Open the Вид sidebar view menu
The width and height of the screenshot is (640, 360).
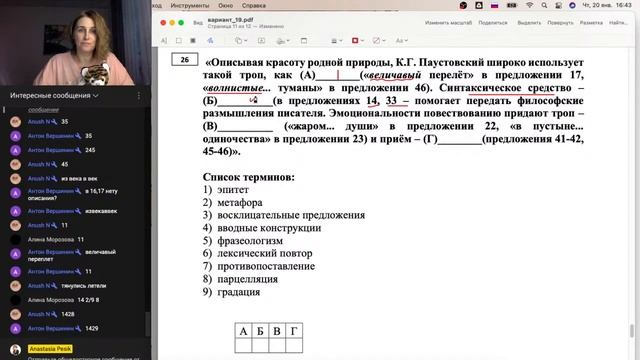point(198,23)
